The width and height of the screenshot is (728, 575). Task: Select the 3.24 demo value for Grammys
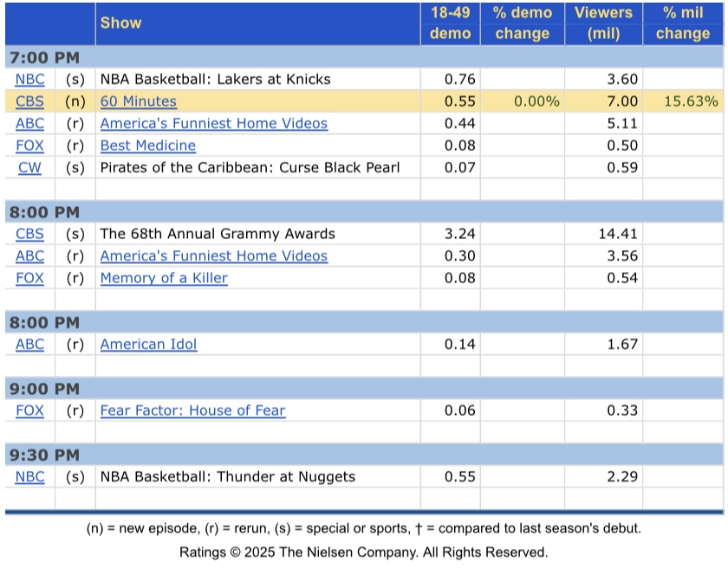tap(459, 234)
